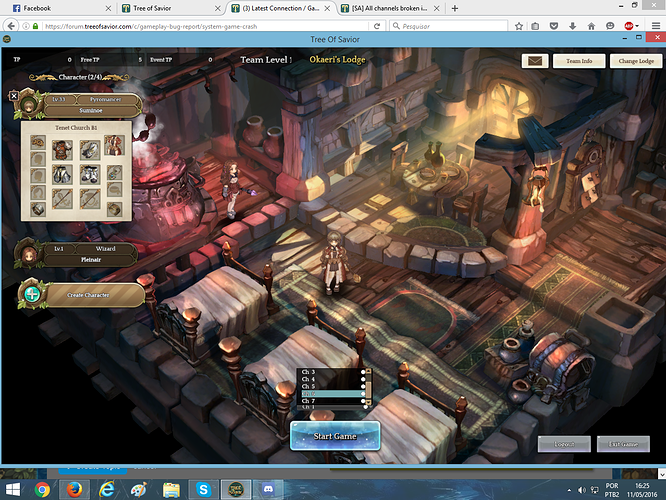Switch to the Facebook browser tab
The image size is (666, 500).
tap(50, 7)
